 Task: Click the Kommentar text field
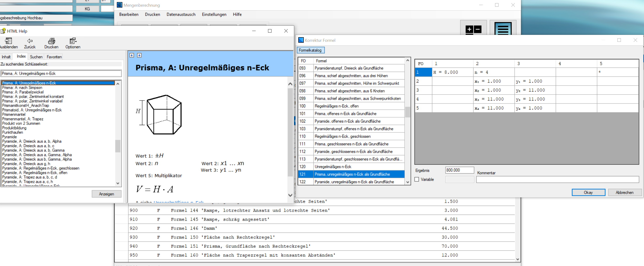tap(557, 179)
